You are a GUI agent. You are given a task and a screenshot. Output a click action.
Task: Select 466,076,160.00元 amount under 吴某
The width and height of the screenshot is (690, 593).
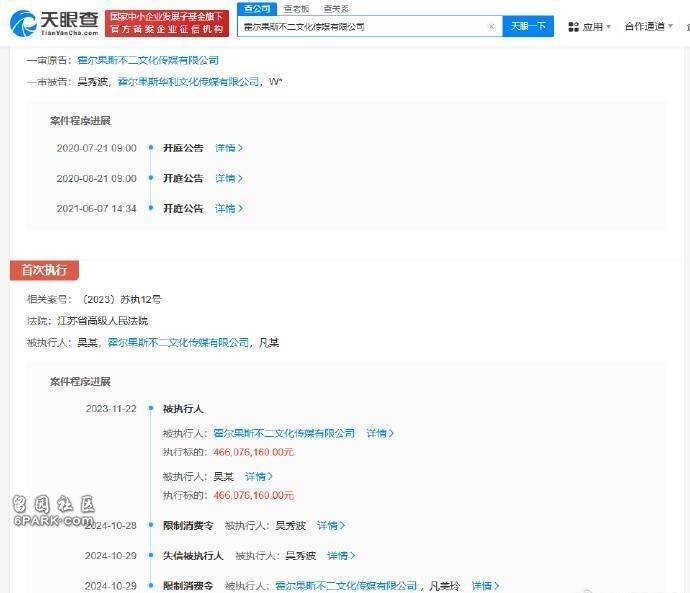click(253, 495)
